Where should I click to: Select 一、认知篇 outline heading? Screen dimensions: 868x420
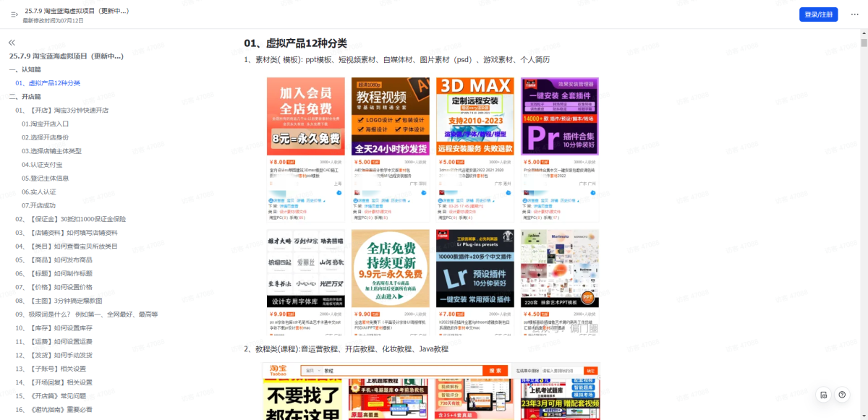pyautogui.click(x=25, y=69)
